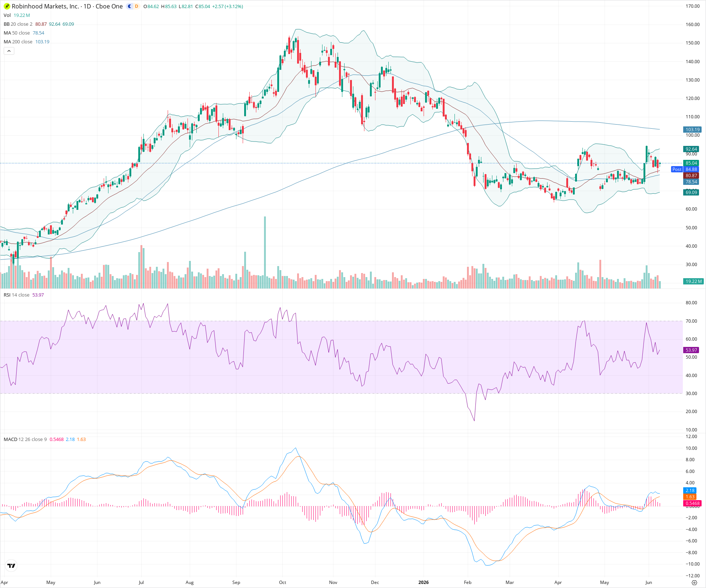Click the 80.87 BB basis price label
The height and width of the screenshot is (588, 706).
[x=691, y=176]
